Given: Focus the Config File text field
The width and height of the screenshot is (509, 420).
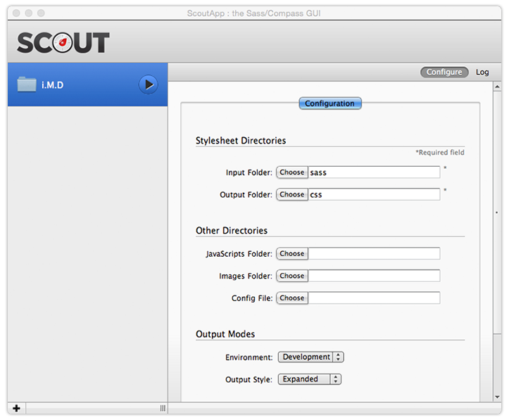Looking at the screenshot, I should click(374, 298).
